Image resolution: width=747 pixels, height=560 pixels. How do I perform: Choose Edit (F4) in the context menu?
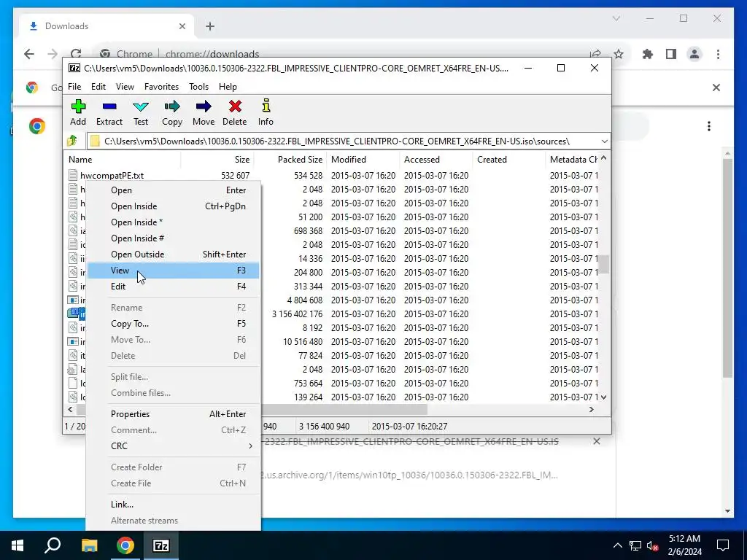pyautogui.click(x=173, y=287)
